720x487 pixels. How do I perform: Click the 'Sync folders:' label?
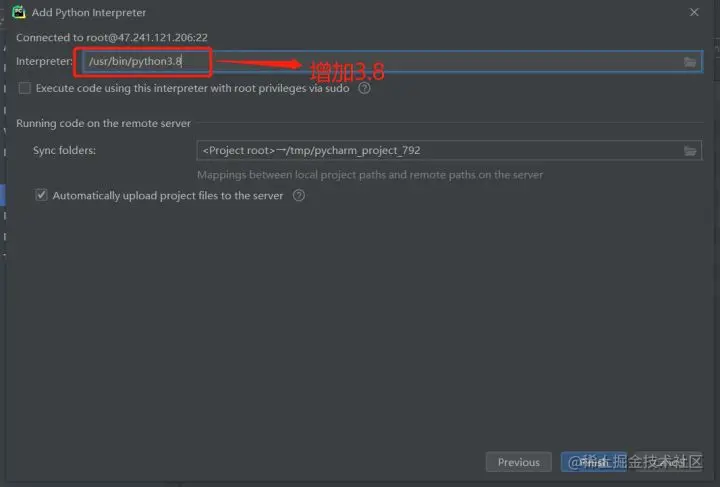pyautogui.click(x=64, y=151)
